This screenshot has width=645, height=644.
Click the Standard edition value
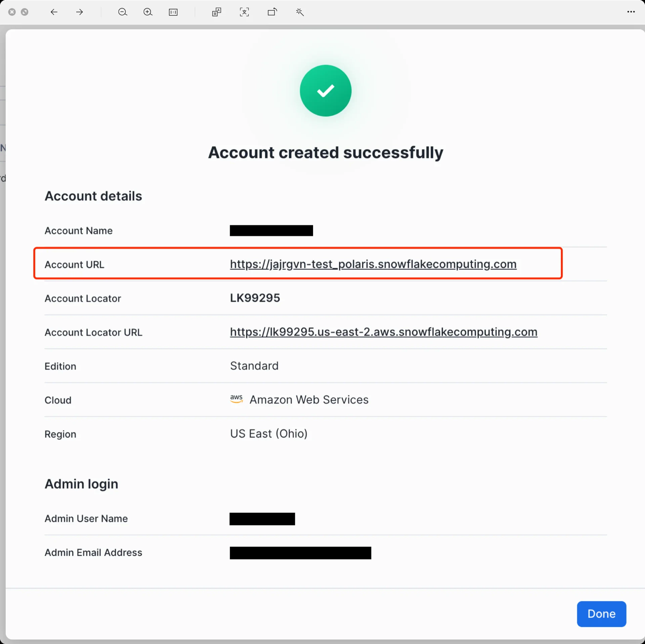point(254,366)
